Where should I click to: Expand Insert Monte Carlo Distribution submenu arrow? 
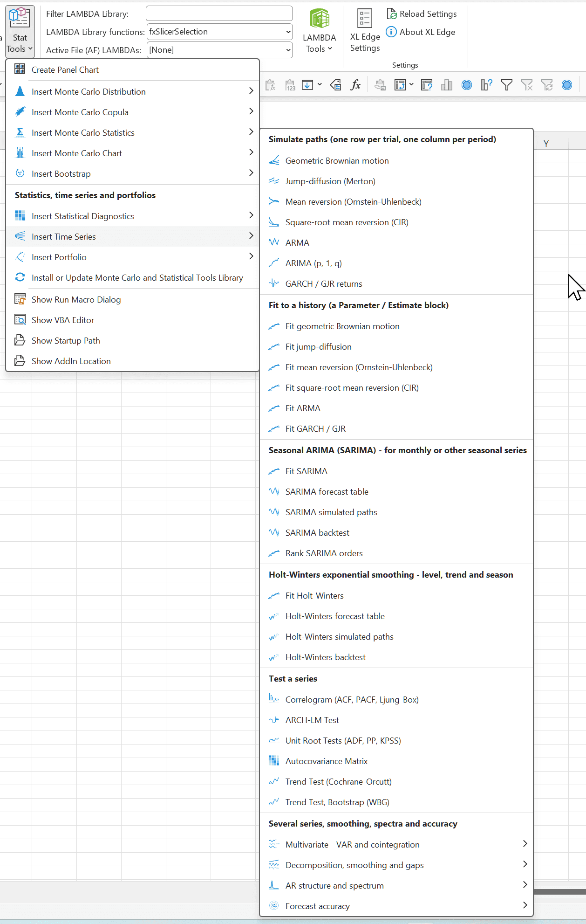pyautogui.click(x=251, y=91)
